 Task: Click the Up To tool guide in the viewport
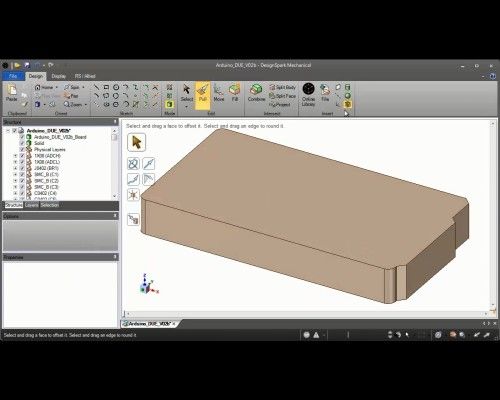pyautogui.click(x=133, y=219)
